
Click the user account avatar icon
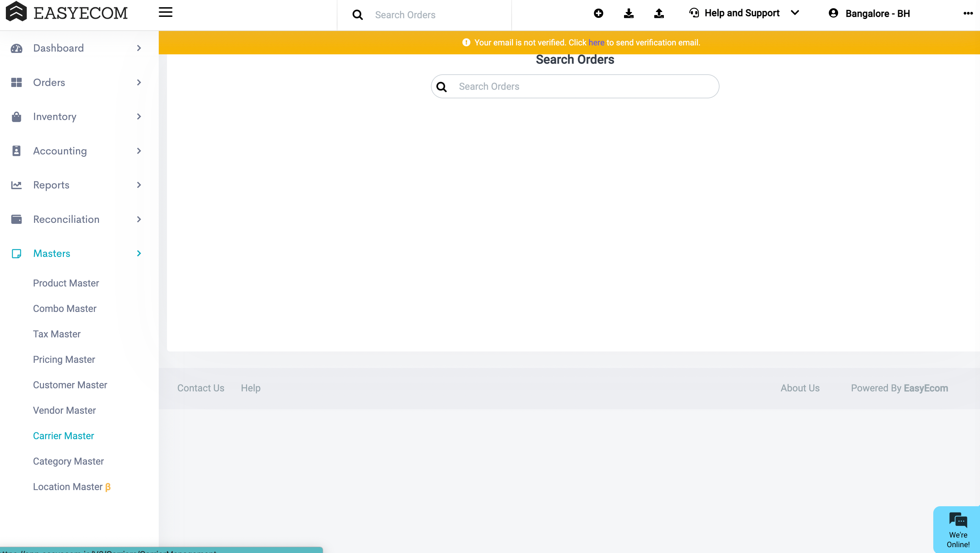833,13
